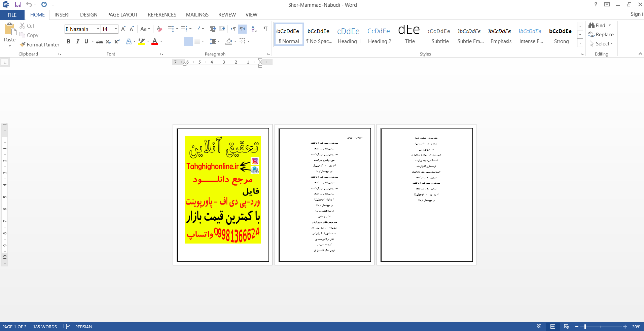Sort the selected text
Viewport: 644px width, 331px height.
click(254, 29)
